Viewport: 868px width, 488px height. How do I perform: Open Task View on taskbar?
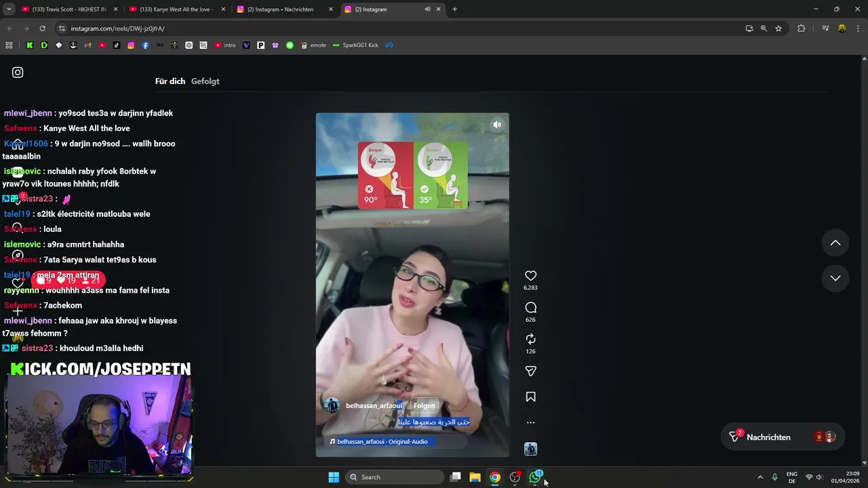(456, 477)
